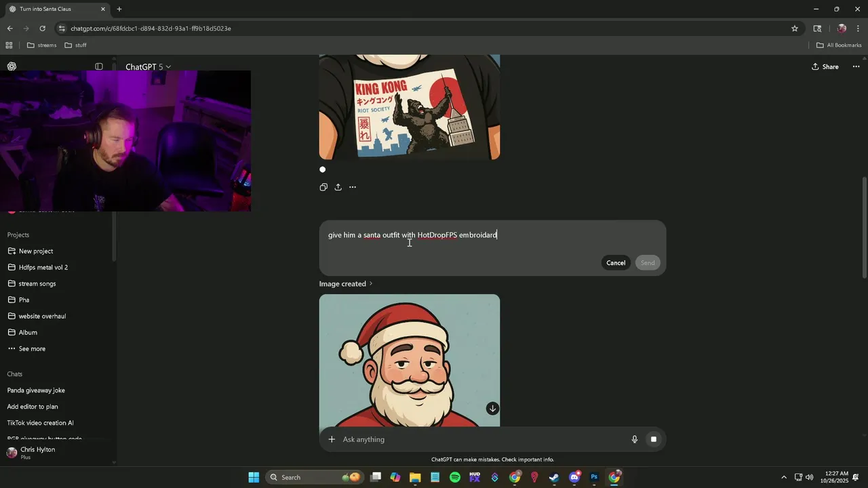Open the browser extensions/side panel icon
The height and width of the screenshot is (488, 868).
click(817, 28)
